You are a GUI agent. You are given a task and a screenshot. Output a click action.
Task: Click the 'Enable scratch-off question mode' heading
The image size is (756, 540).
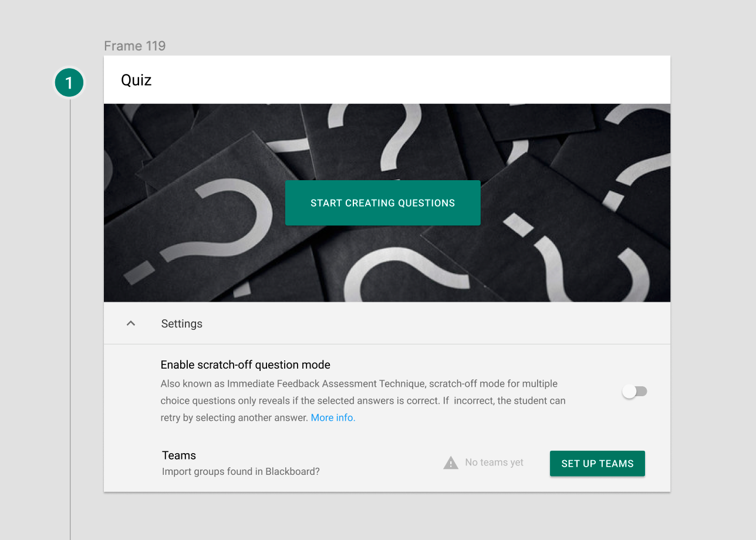click(x=245, y=365)
